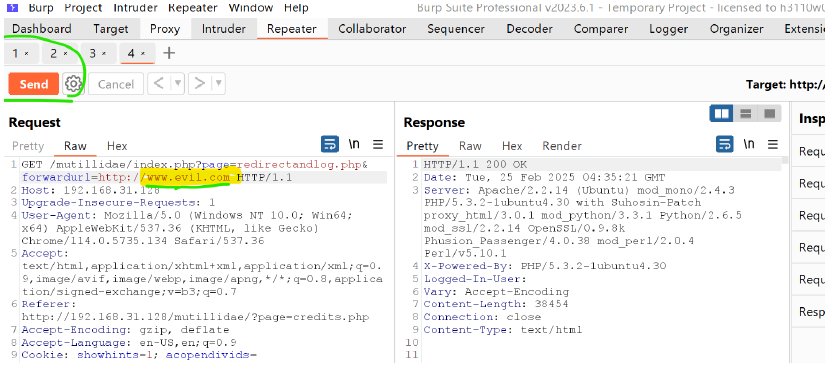Click the X-Powered-By response header
The width and height of the screenshot is (829, 367).
(545, 266)
